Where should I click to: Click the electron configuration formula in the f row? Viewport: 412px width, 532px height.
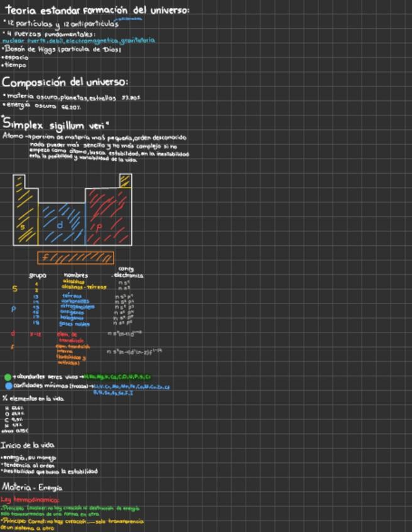pyautogui.click(x=134, y=352)
